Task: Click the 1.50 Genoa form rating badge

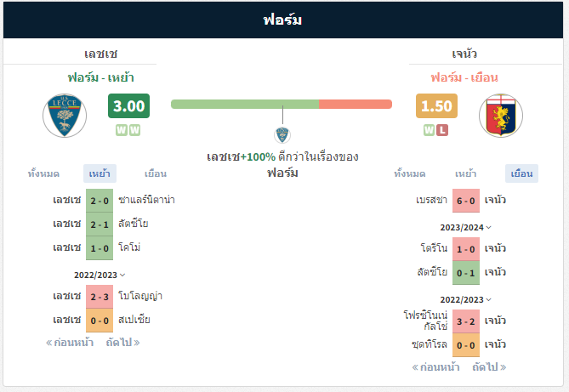Action: [436, 105]
